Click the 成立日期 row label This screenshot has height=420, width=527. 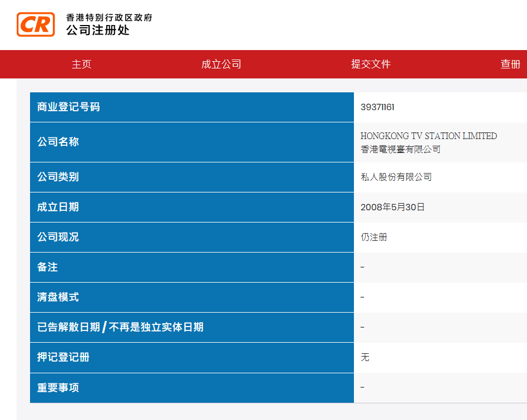click(x=58, y=207)
